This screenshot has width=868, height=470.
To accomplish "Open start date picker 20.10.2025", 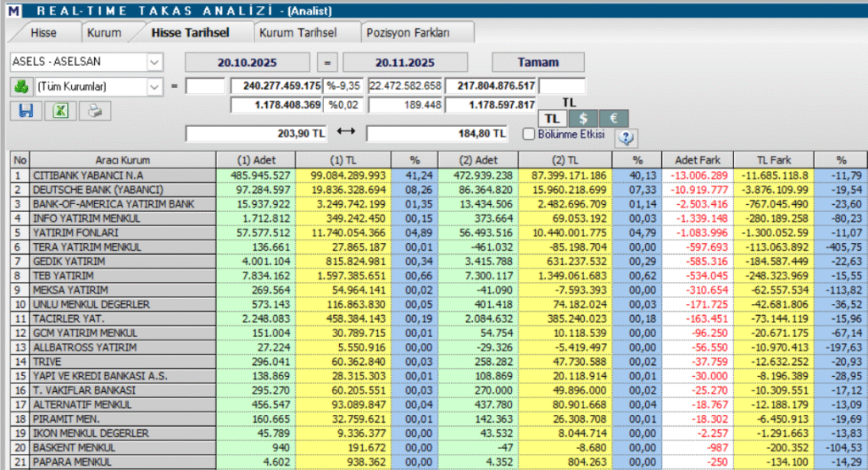I will 246,63.
